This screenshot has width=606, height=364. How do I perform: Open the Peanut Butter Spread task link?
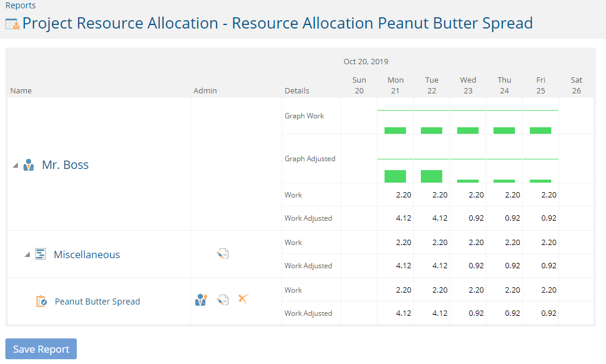[98, 302]
